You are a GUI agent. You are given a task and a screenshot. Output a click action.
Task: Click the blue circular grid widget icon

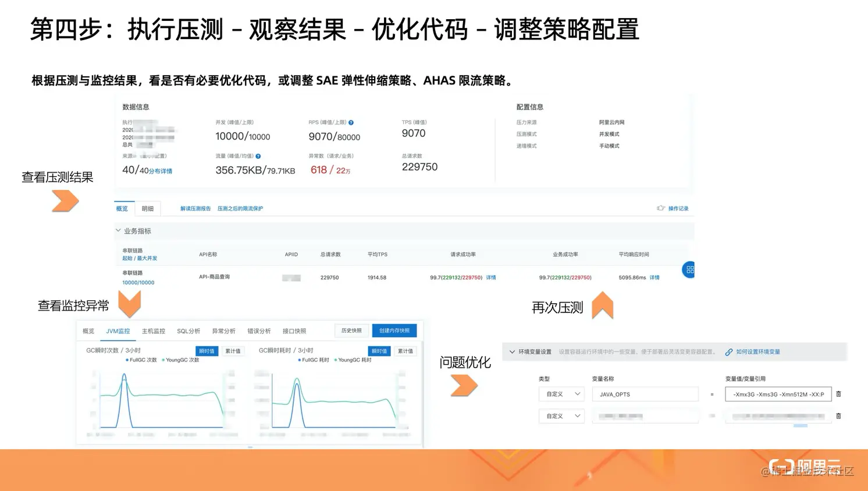[689, 269]
